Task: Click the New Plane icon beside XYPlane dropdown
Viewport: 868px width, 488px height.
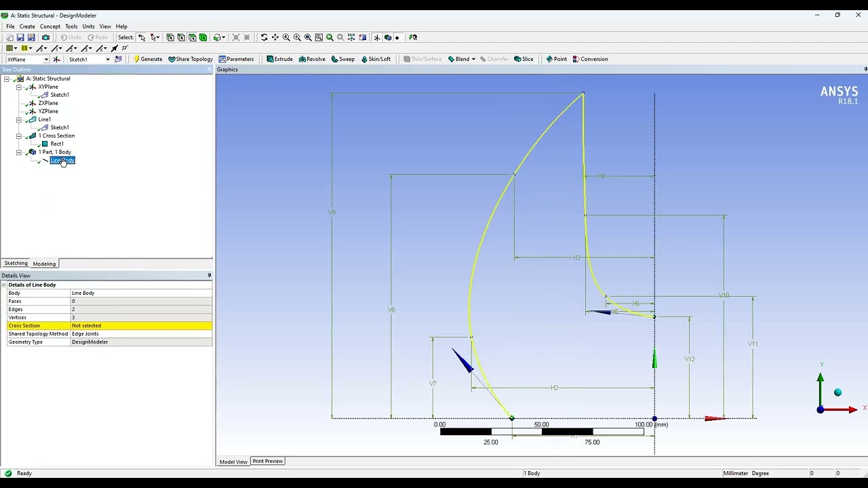Action: tap(56, 59)
